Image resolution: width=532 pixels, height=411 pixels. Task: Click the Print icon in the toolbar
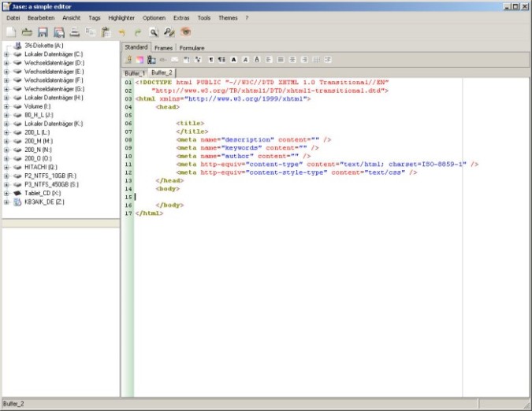74,32
